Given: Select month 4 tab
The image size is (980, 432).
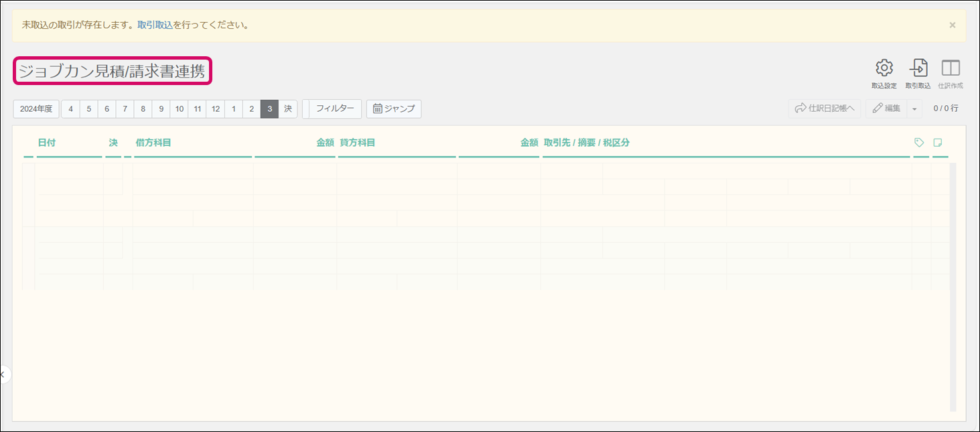Looking at the screenshot, I should click(70, 109).
